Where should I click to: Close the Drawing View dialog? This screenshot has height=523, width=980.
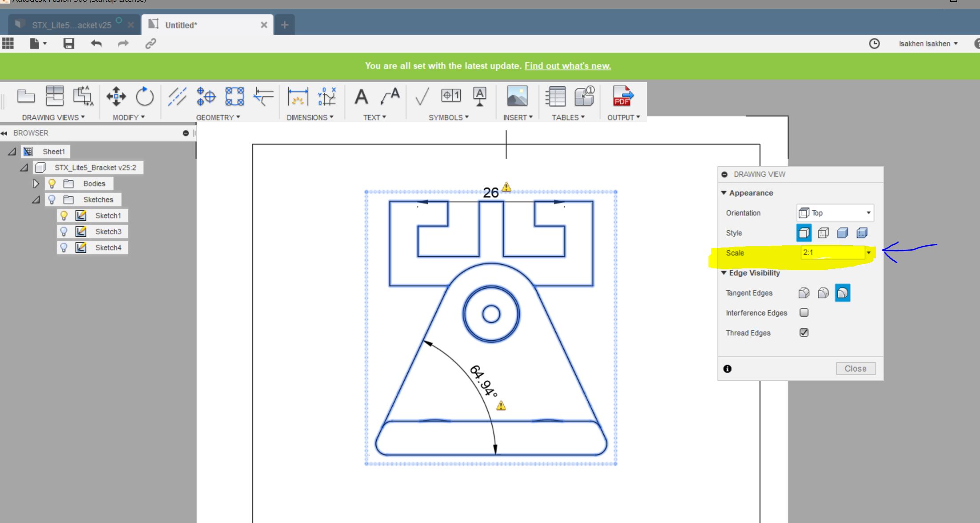pyautogui.click(x=855, y=368)
